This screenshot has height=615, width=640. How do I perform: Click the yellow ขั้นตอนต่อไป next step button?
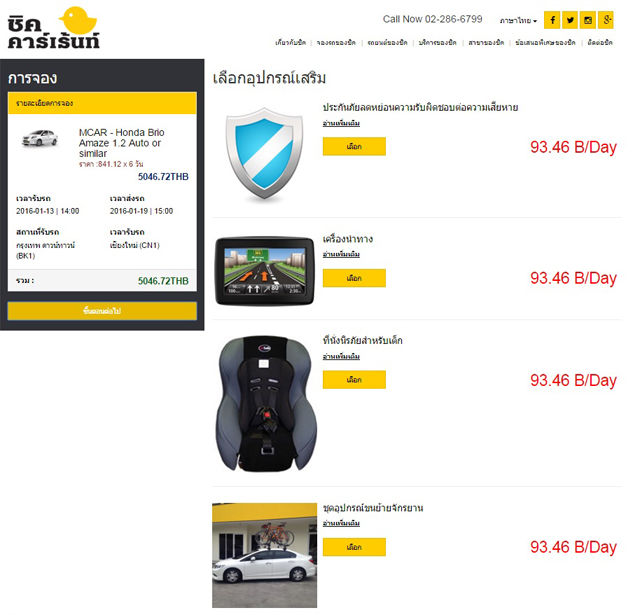[x=102, y=311]
